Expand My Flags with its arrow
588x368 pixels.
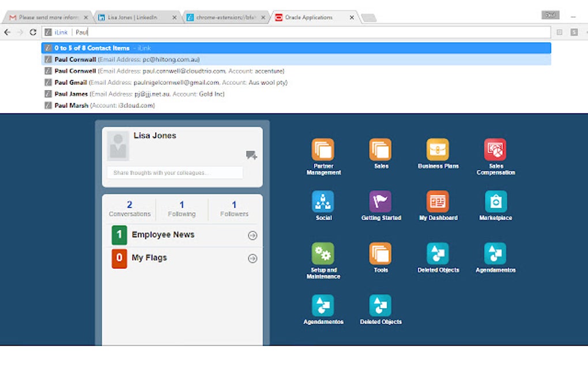252,258
